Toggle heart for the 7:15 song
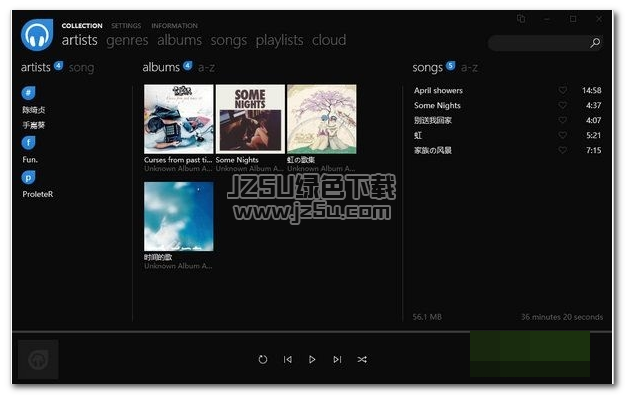The height and width of the screenshot is (395, 625). (562, 150)
